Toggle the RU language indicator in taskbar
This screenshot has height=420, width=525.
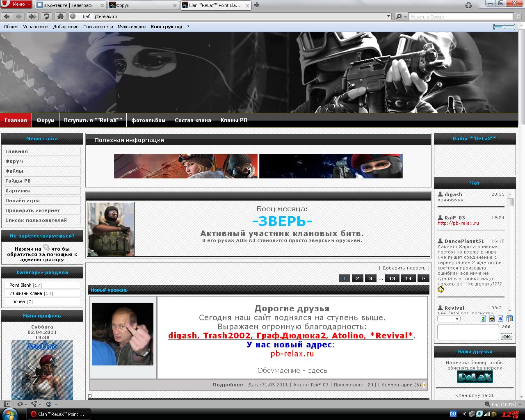click(453, 414)
